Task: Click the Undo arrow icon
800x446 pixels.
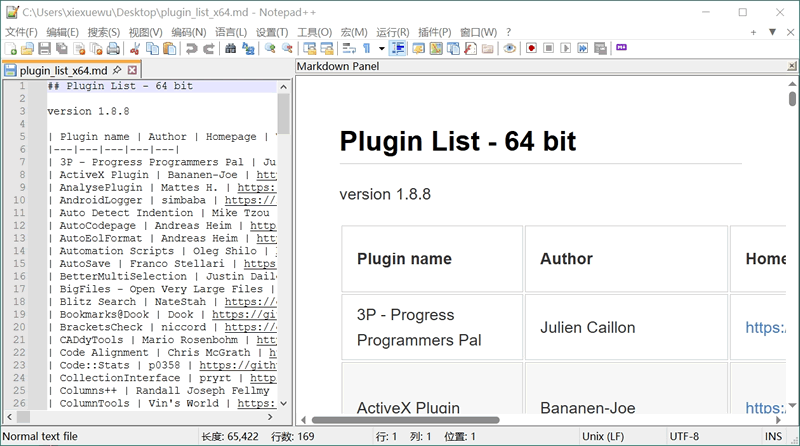Action: pyautogui.click(x=191, y=48)
